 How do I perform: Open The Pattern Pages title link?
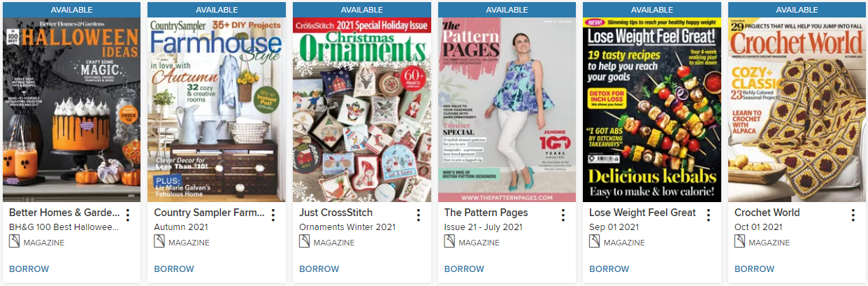click(486, 213)
